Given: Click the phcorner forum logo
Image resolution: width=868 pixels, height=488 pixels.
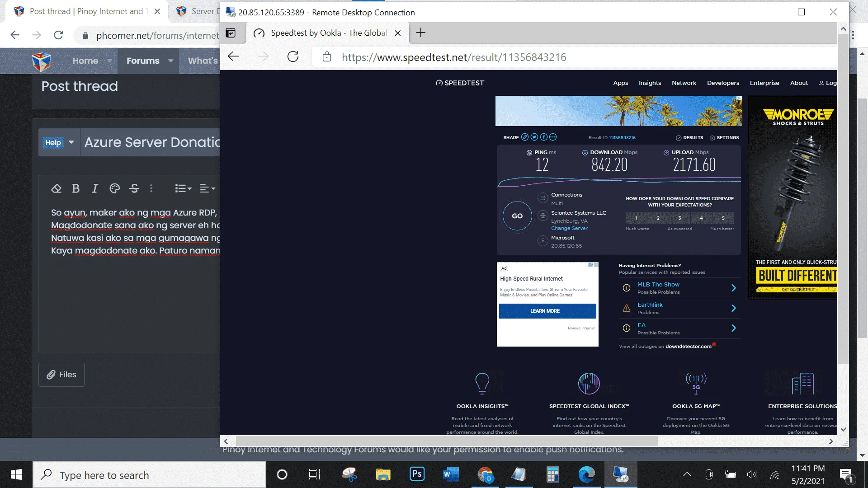Looking at the screenshot, I should 42,61.
